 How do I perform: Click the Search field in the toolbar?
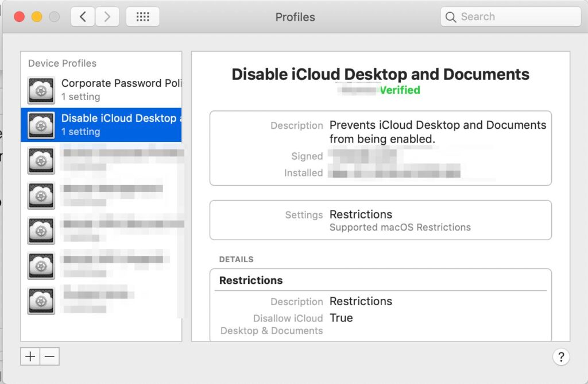(x=510, y=17)
